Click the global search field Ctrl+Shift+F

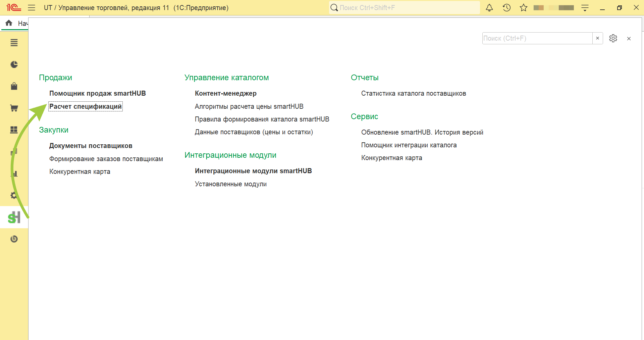[x=405, y=8]
